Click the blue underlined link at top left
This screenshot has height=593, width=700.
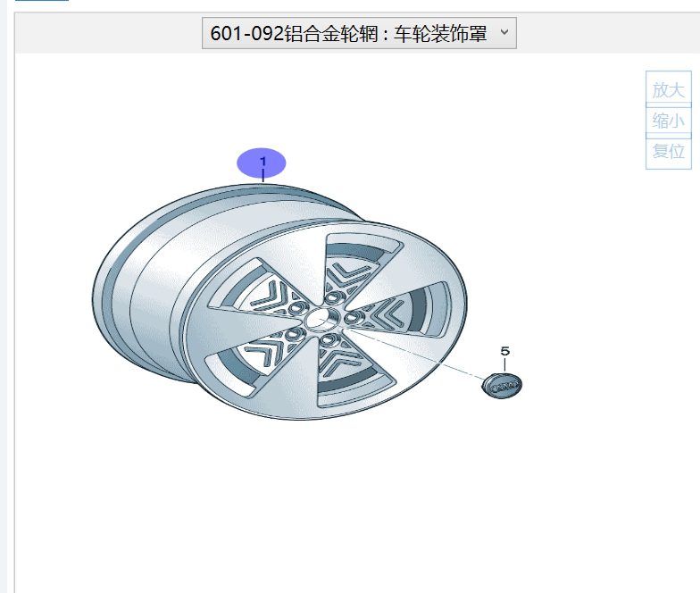pos(41,1)
